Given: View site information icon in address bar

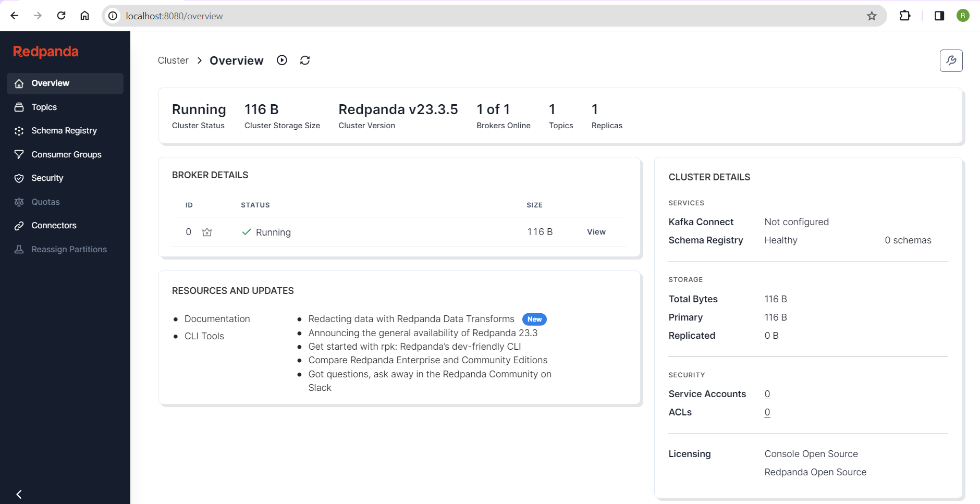Looking at the screenshot, I should click(x=113, y=16).
